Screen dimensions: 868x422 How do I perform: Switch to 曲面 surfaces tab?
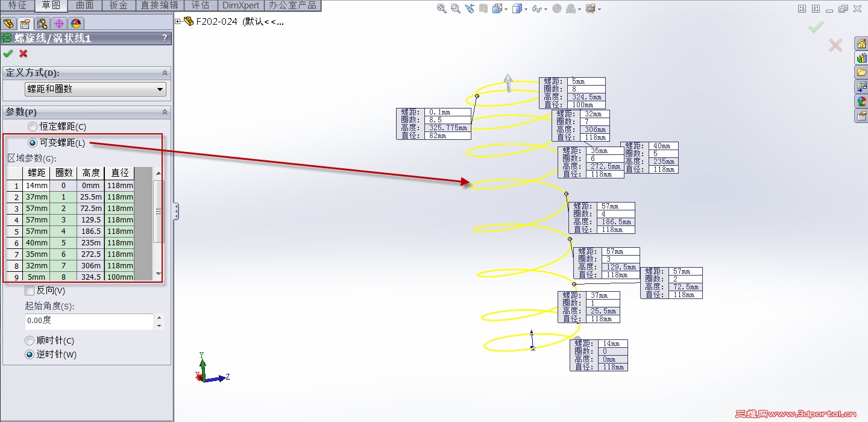point(85,5)
